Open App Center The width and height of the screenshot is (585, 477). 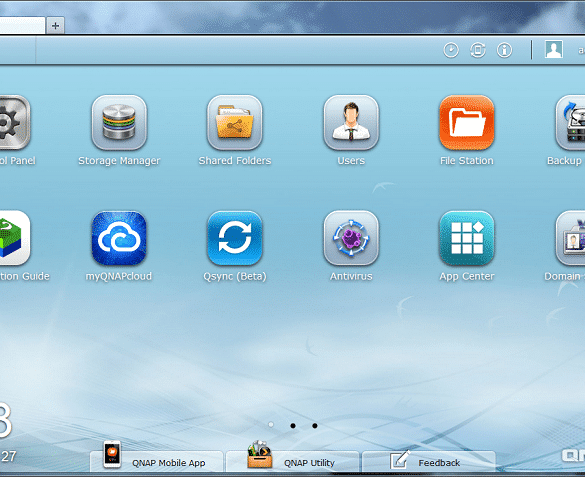[x=467, y=238]
